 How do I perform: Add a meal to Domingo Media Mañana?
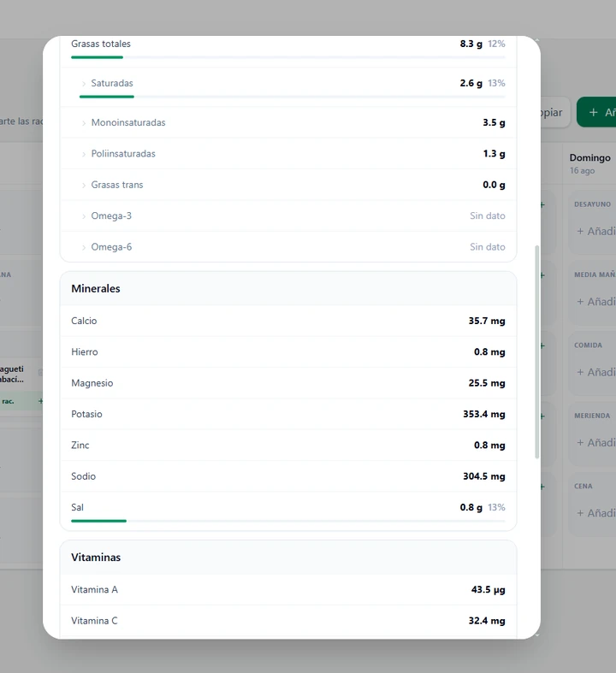(x=596, y=302)
